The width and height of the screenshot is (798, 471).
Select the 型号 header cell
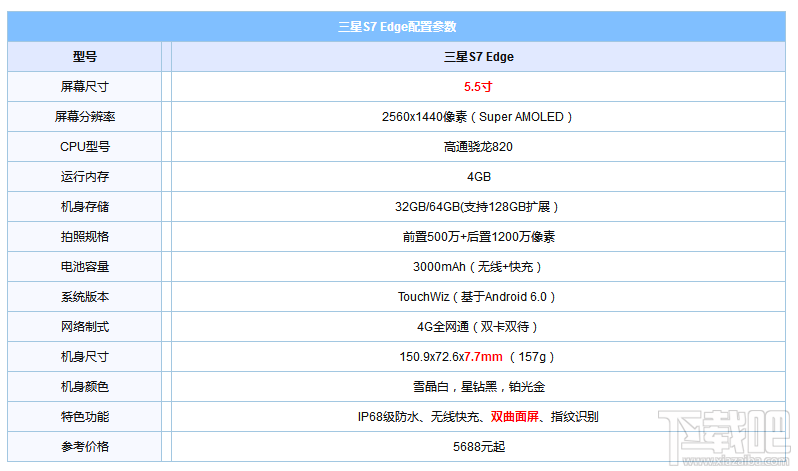[84, 57]
